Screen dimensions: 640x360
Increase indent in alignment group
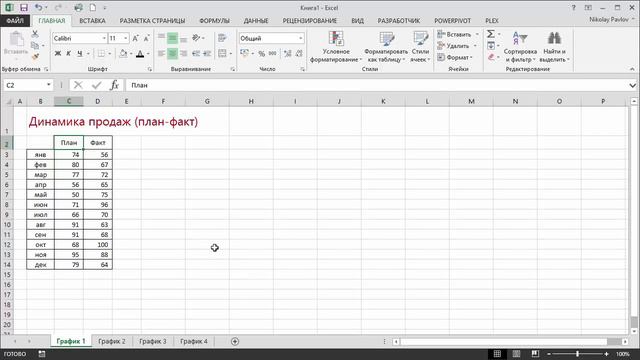(x=207, y=53)
